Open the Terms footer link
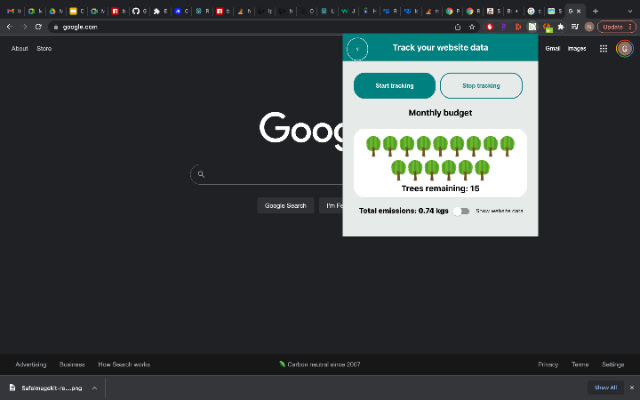640x400 pixels. coord(580,364)
